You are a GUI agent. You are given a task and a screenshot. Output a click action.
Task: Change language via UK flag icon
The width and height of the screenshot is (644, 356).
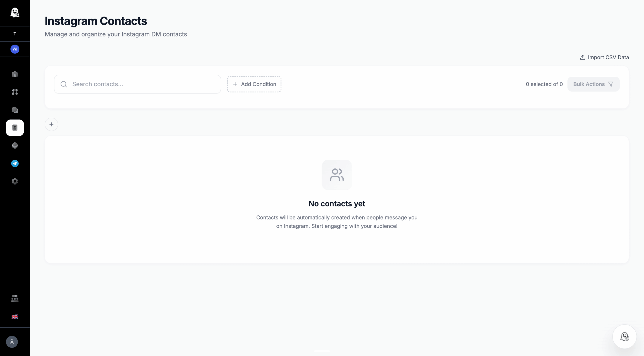pos(15,317)
